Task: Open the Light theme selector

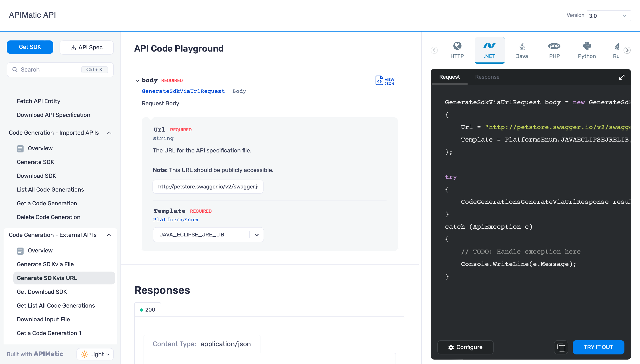Action: click(95, 354)
